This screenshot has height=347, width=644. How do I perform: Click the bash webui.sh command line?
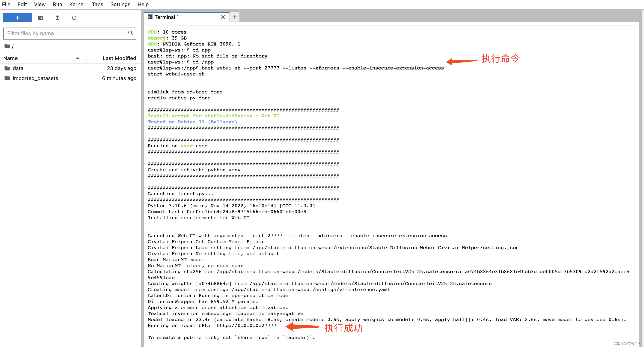[295, 68]
